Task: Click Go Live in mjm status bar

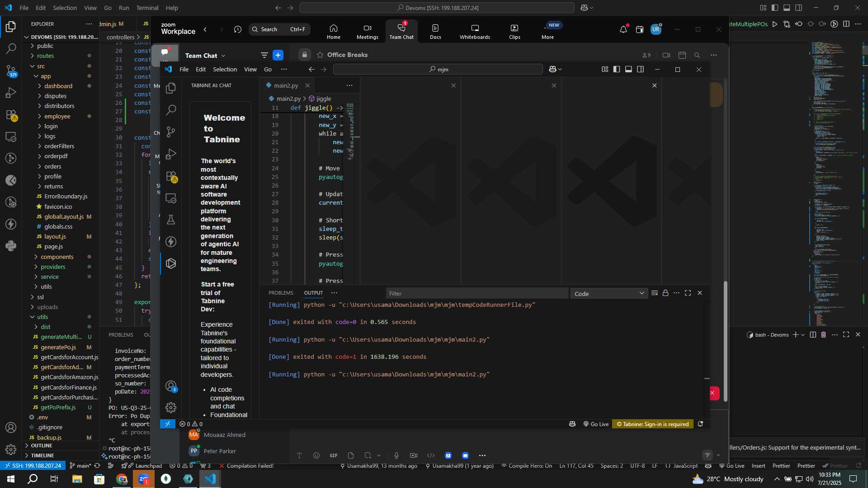Action: coord(596,424)
